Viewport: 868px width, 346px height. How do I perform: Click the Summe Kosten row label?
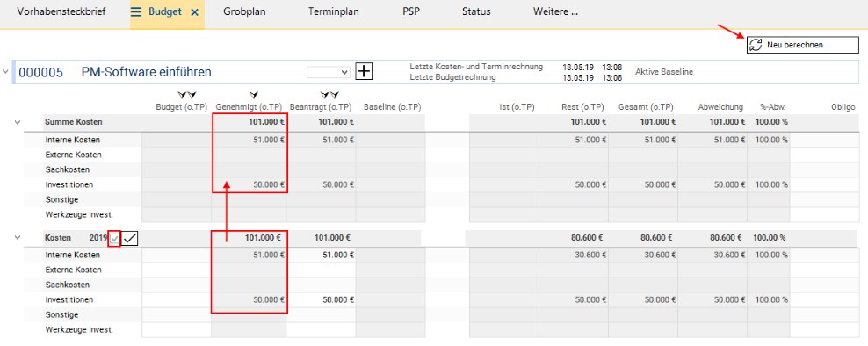point(73,122)
